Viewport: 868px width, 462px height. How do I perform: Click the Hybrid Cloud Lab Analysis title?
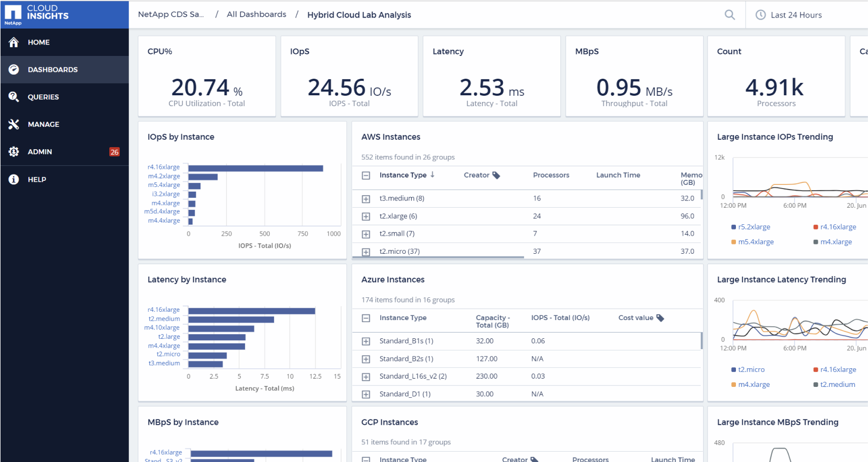pyautogui.click(x=359, y=15)
